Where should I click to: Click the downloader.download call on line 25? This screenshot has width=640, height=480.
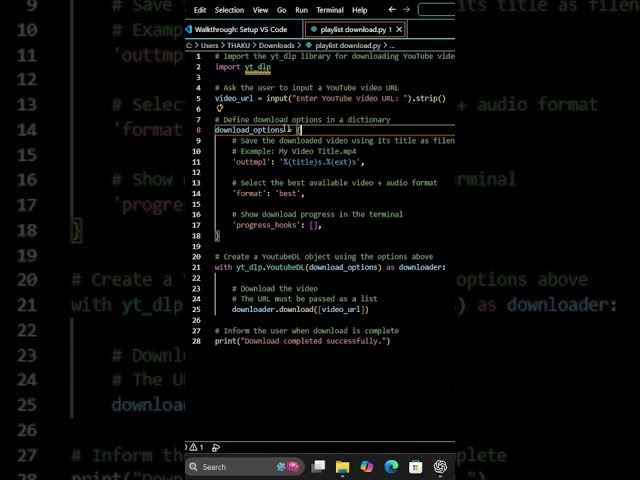coord(300,309)
